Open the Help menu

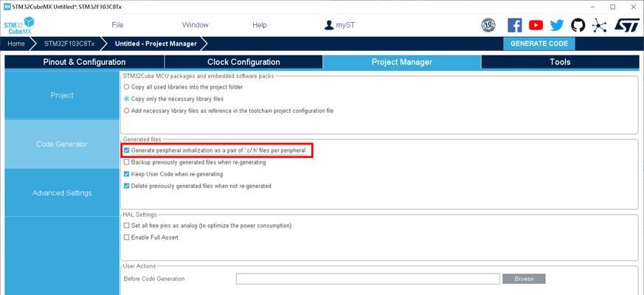point(260,25)
